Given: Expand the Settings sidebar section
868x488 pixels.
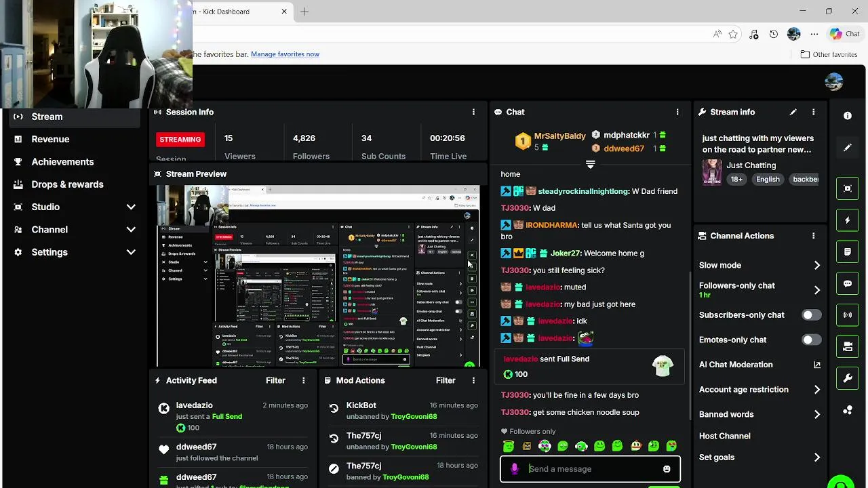Looking at the screenshot, I should [131, 252].
